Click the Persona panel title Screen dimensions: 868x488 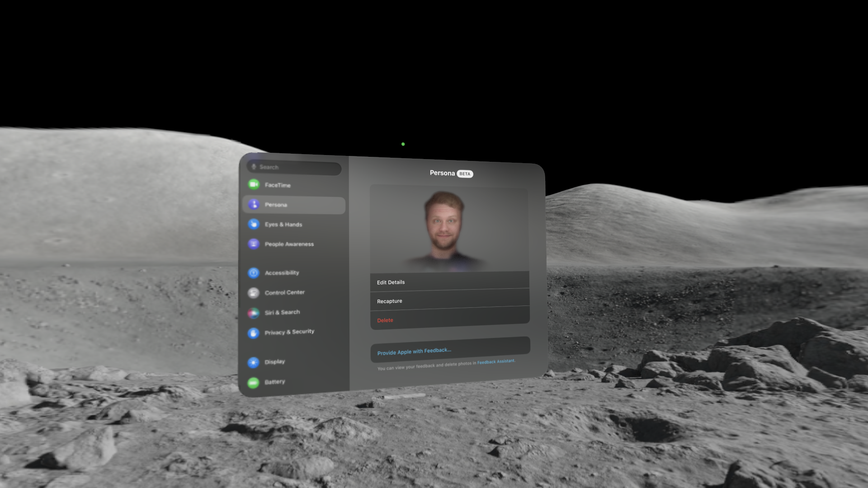(x=442, y=173)
